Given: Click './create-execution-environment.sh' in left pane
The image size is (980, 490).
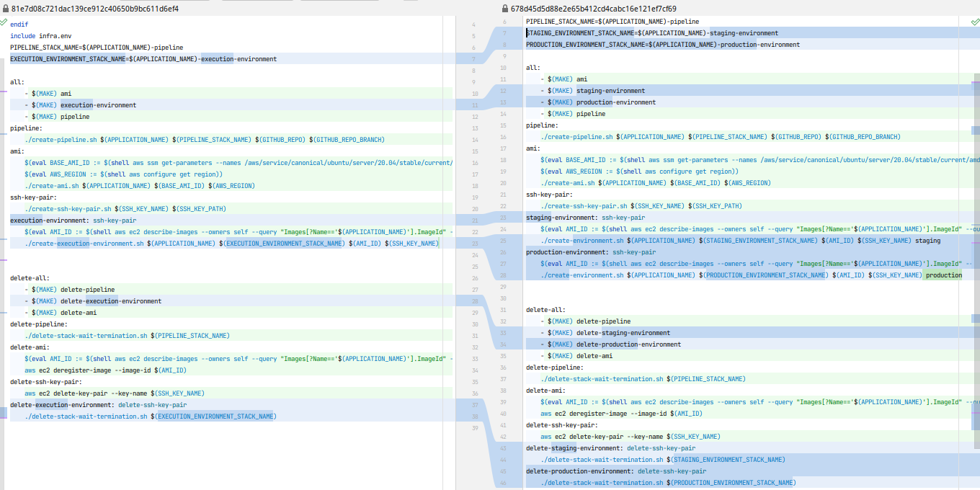Looking at the screenshot, I should point(84,244).
